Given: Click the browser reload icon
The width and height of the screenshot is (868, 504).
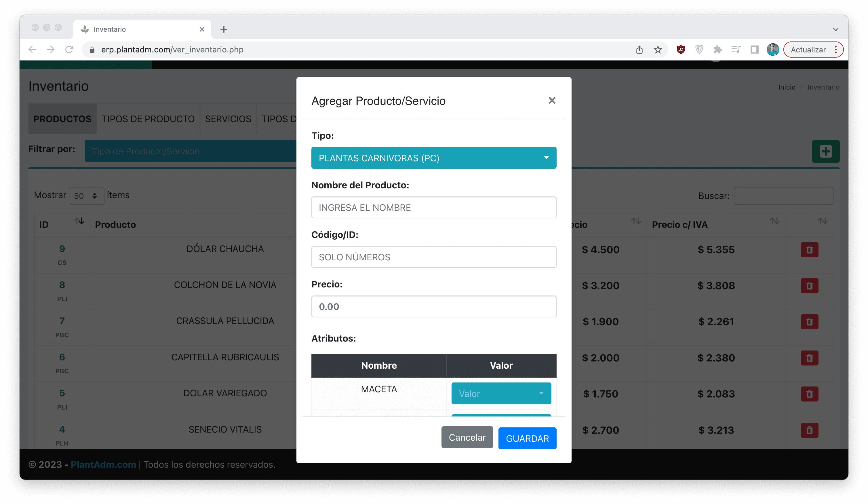Looking at the screenshot, I should [69, 50].
